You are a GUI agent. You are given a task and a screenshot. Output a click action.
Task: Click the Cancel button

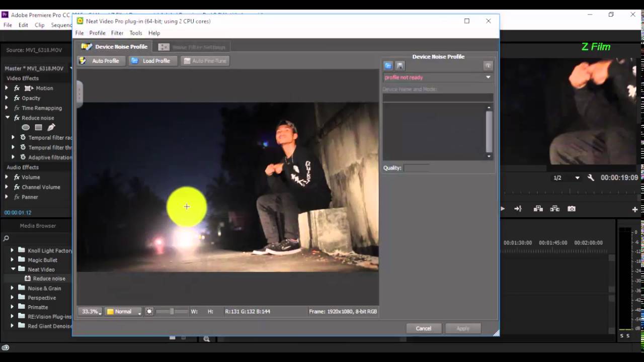pyautogui.click(x=424, y=328)
